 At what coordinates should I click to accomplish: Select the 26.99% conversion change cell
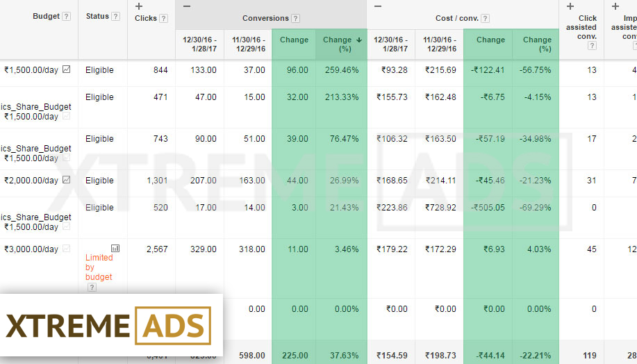(344, 181)
